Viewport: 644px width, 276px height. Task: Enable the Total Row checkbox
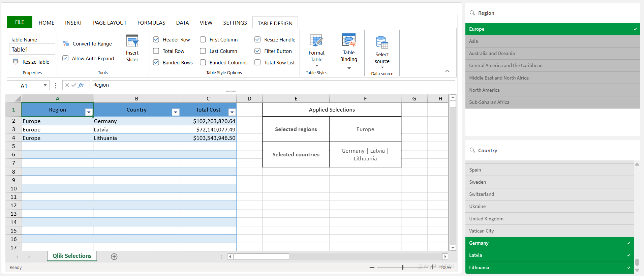tap(156, 51)
